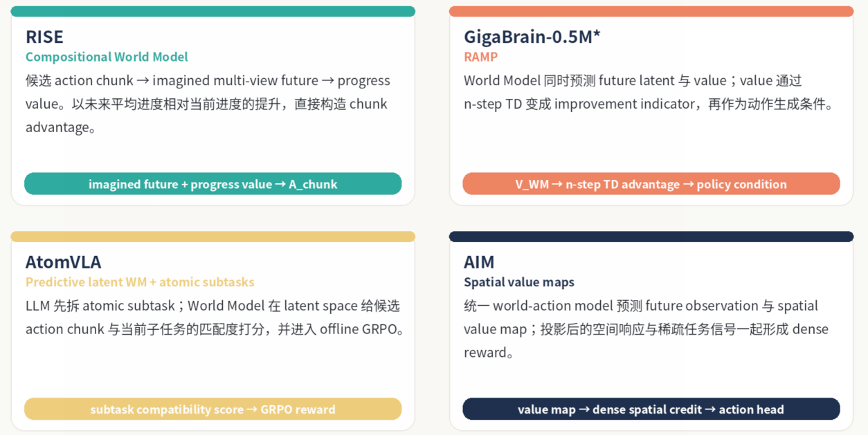Click the GigaBrain-0.5M* card heading

pyautogui.click(x=532, y=37)
